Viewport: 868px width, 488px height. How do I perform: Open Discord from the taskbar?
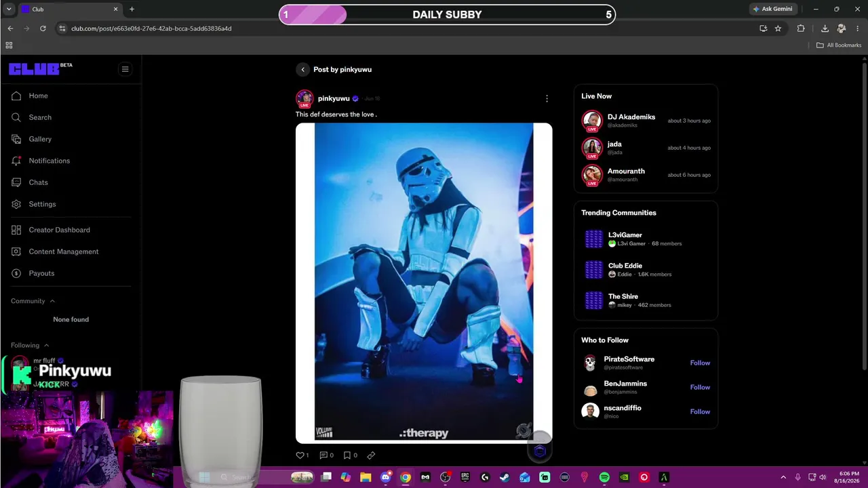[x=385, y=477]
